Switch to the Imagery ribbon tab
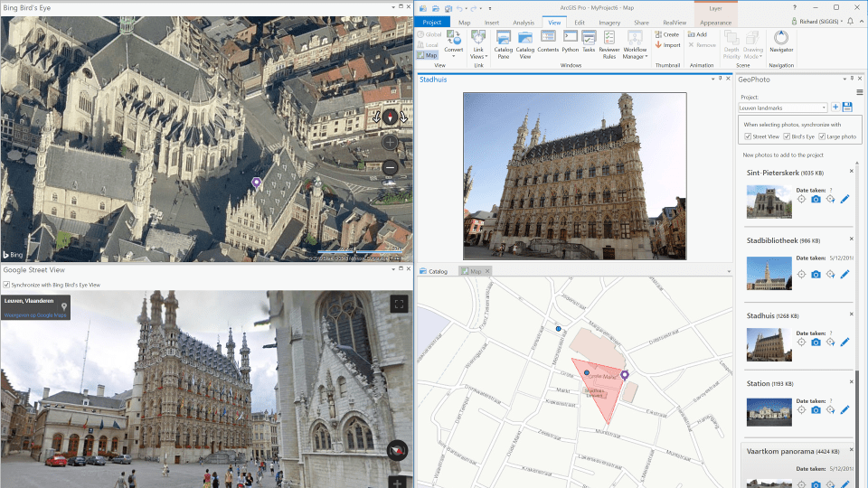 tap(609, 23)
